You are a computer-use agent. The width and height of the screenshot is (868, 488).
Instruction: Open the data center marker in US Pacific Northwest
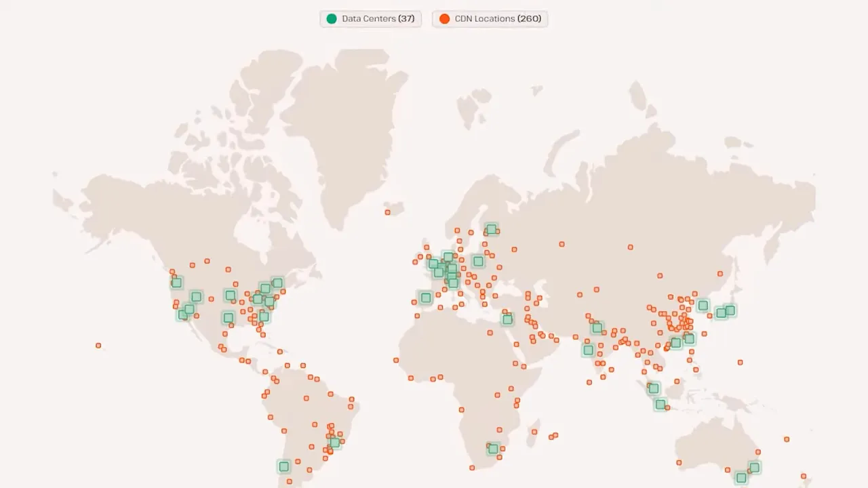[x=177, y=283]
